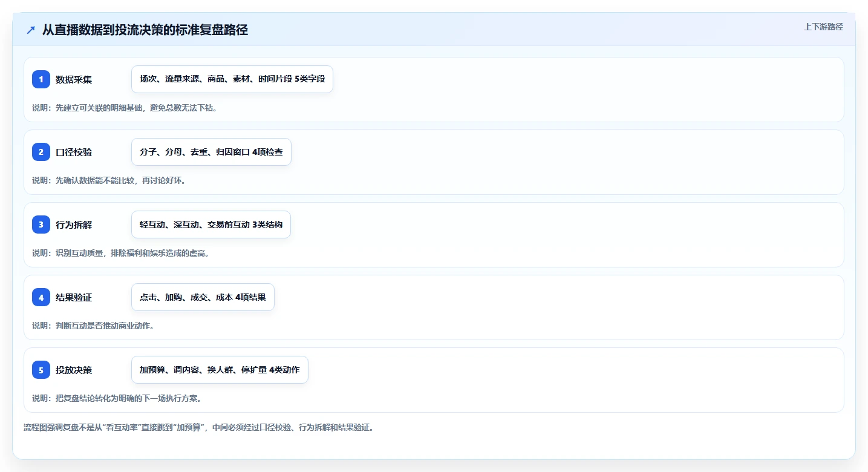Select the 5类字段 chip listing 场次、流量来源
The height and width of the screenshot is (472, 868).
click(232, 79)
